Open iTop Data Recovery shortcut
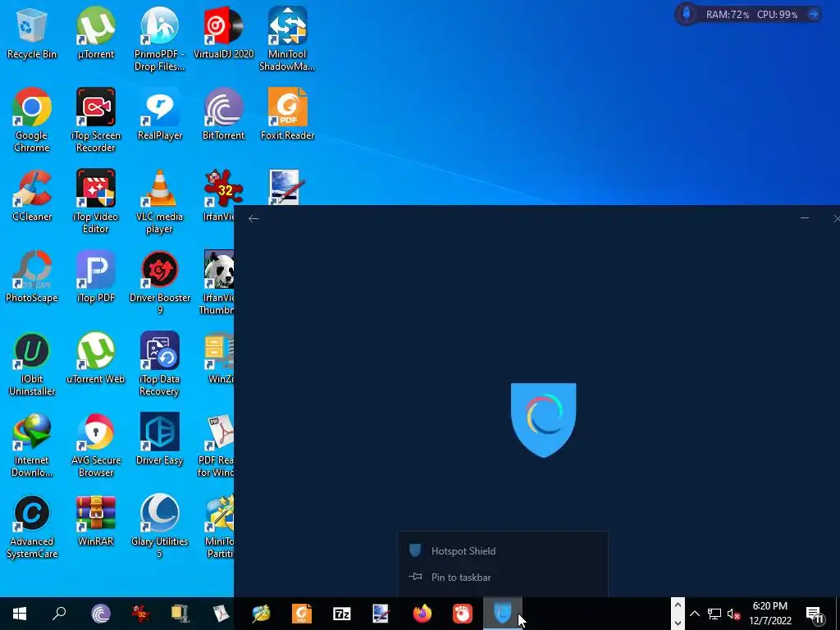 (x=160, y=364)
